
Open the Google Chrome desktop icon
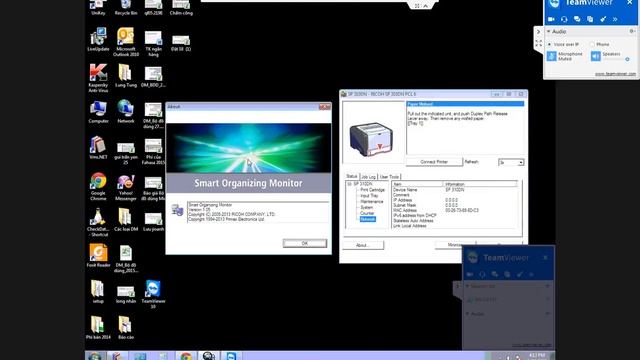pos(98,186)
